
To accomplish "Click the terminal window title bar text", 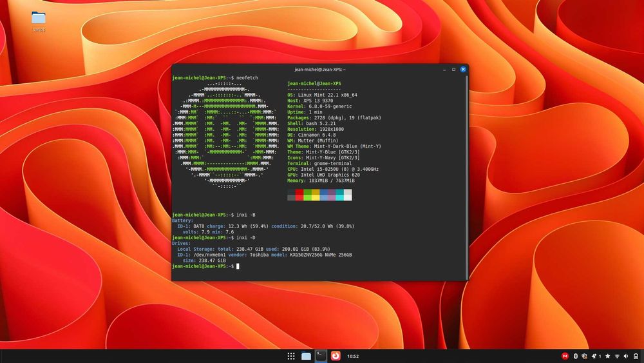I will (320, 70).
